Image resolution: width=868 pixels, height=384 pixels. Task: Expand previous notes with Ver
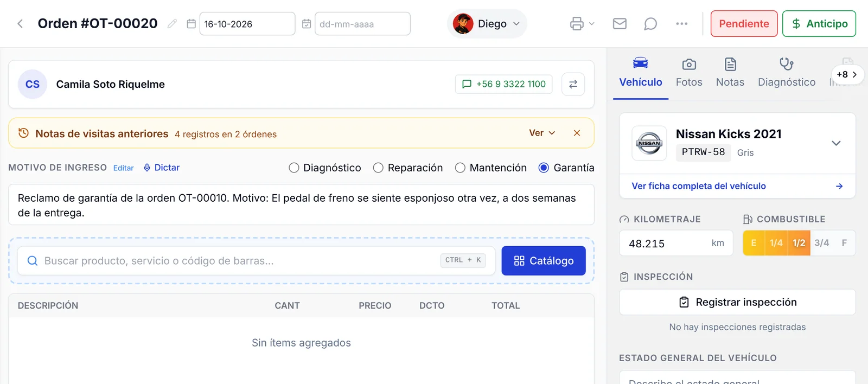542,133
